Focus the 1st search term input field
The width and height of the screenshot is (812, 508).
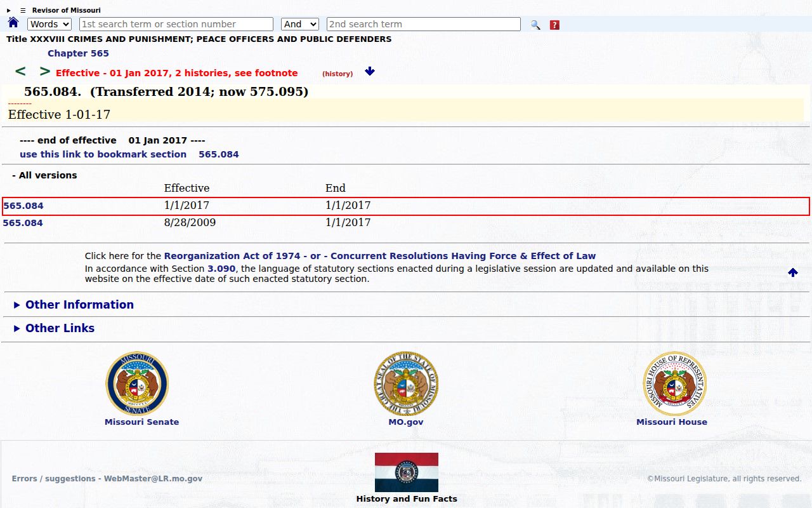pyautogui.click(x=176, y=24)
